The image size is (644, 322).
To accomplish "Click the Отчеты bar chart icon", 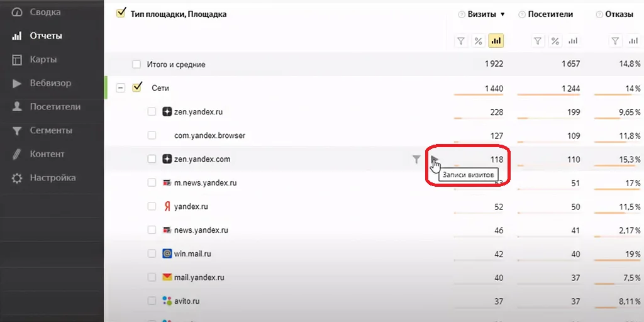I will (17, 36).
